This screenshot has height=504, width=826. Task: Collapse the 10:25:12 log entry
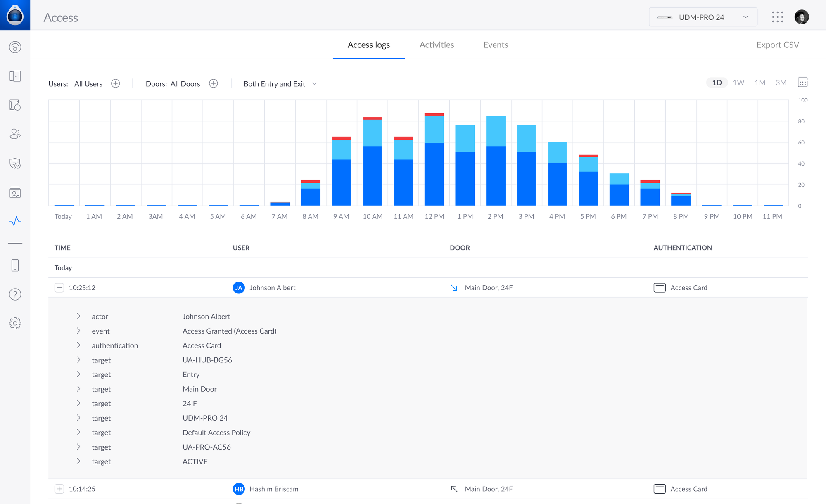tap(59, 288)
